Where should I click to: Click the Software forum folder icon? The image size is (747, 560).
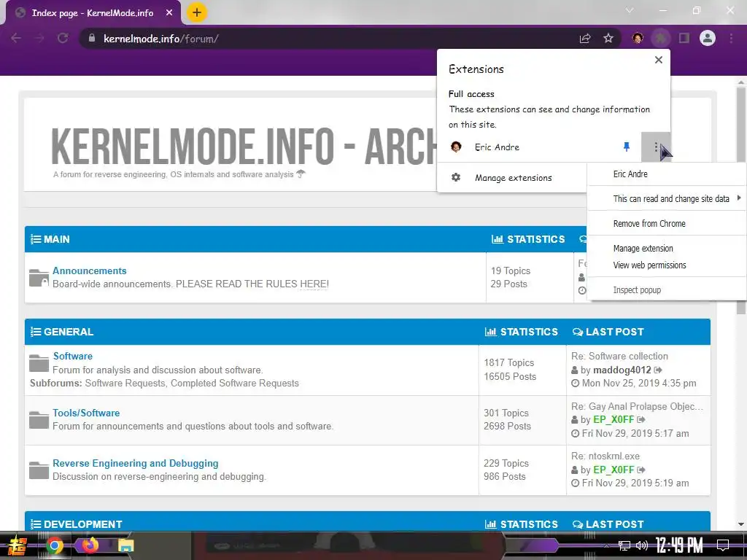pyautogui.click(x=39, y=363)
